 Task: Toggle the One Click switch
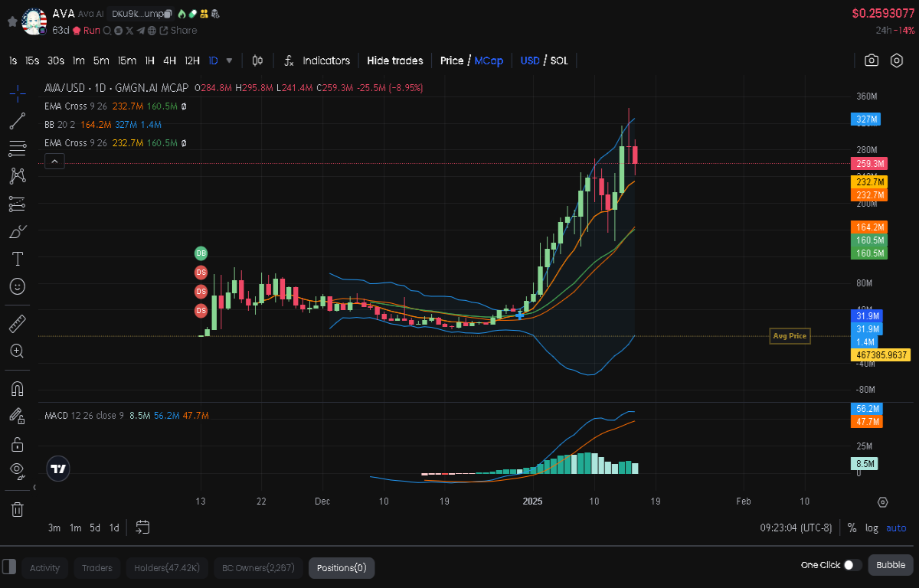(x=852, y=565)
